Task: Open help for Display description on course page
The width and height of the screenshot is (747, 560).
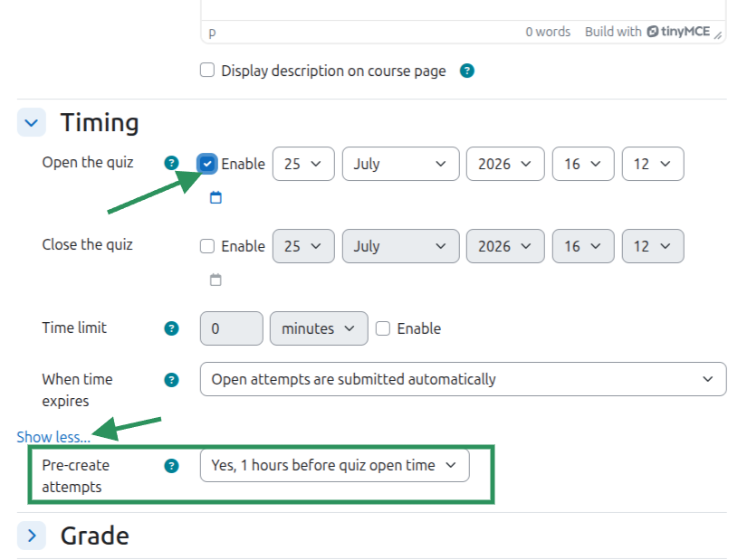Action: point(467,71)
